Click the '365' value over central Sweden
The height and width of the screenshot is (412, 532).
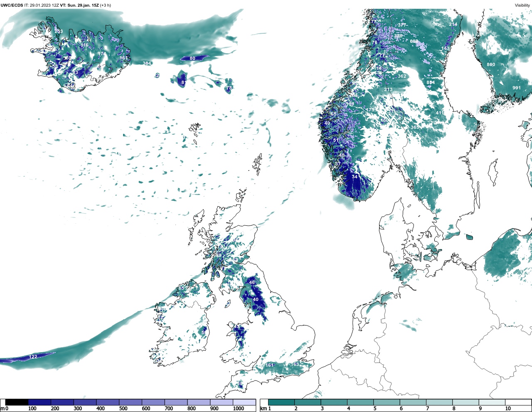pyautogui.click(x=415, y=127)
